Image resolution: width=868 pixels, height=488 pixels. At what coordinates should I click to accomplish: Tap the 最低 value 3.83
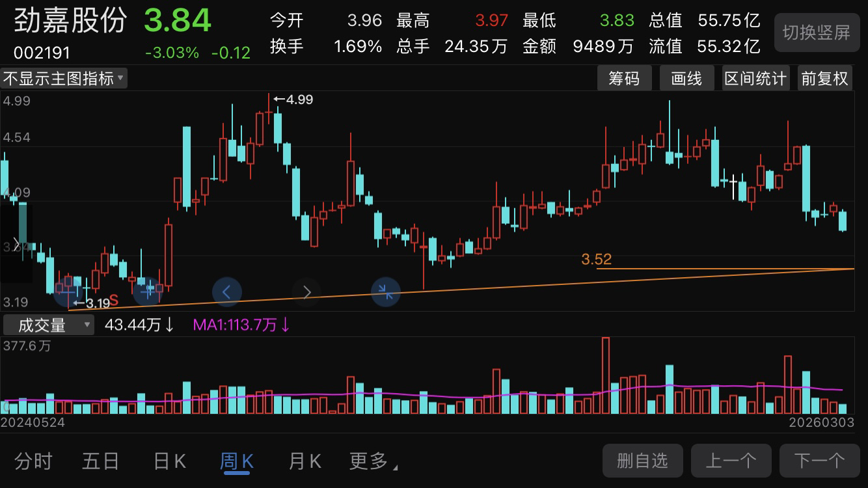click(617, 20)
